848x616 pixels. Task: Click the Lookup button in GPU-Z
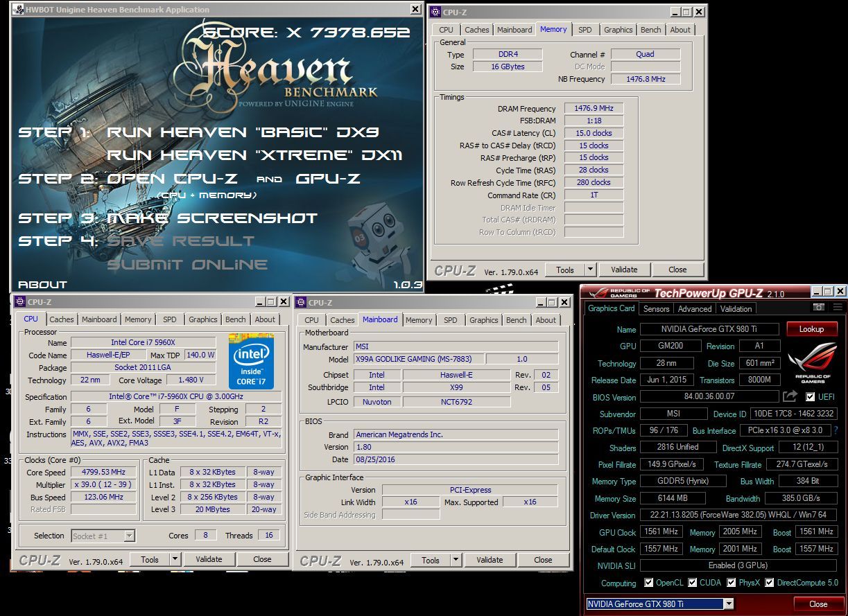tap(811, 329)
